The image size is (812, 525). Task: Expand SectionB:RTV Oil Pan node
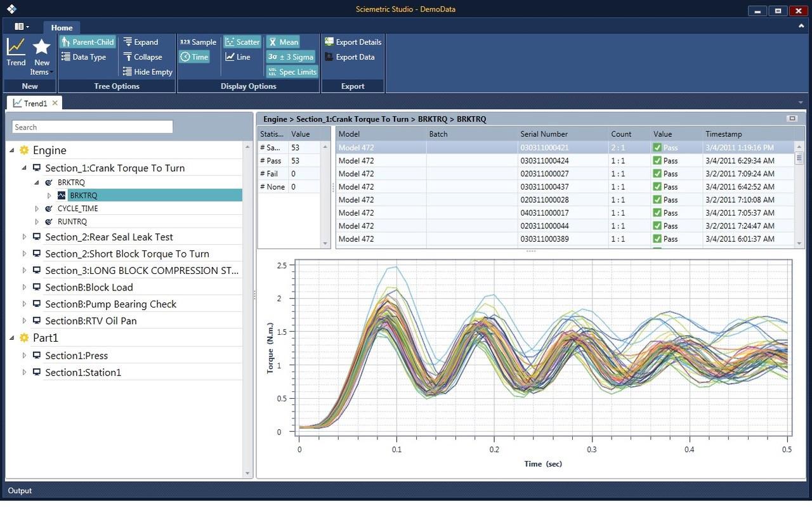[x=24, y=321]
